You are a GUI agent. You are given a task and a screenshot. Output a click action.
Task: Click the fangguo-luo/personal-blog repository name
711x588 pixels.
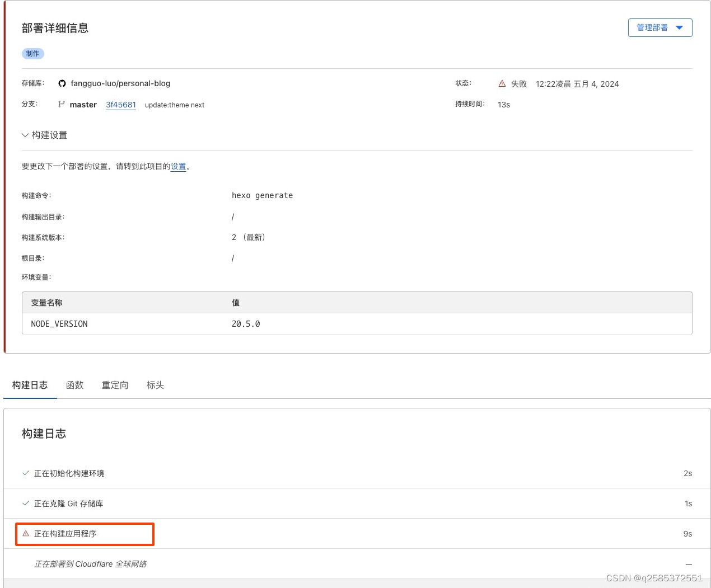pyautogui.click(x=120, y=83)
